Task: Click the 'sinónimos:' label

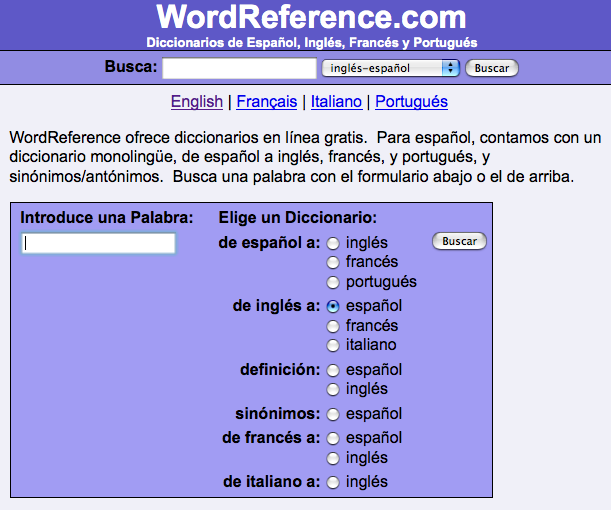Action: click(277, 413)
